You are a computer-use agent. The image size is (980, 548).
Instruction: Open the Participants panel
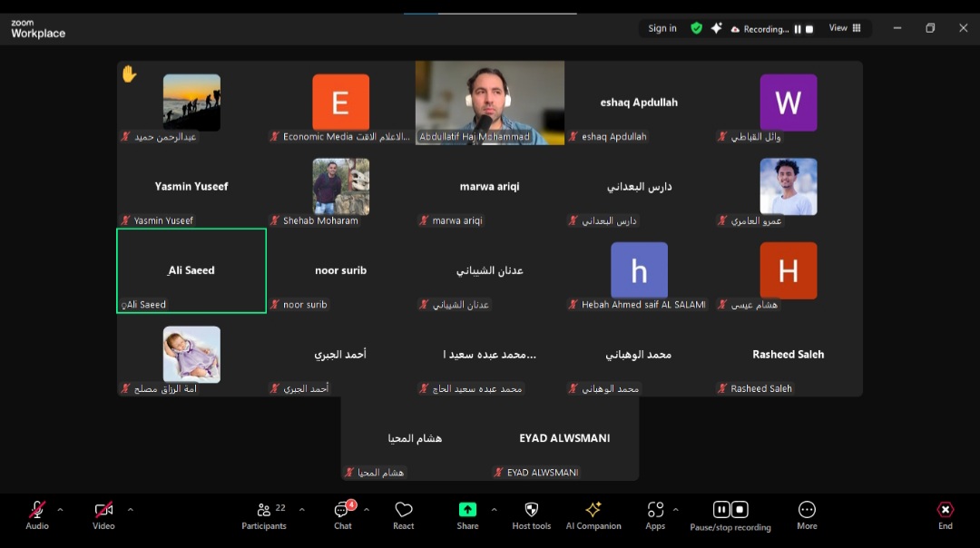point(264,514)
